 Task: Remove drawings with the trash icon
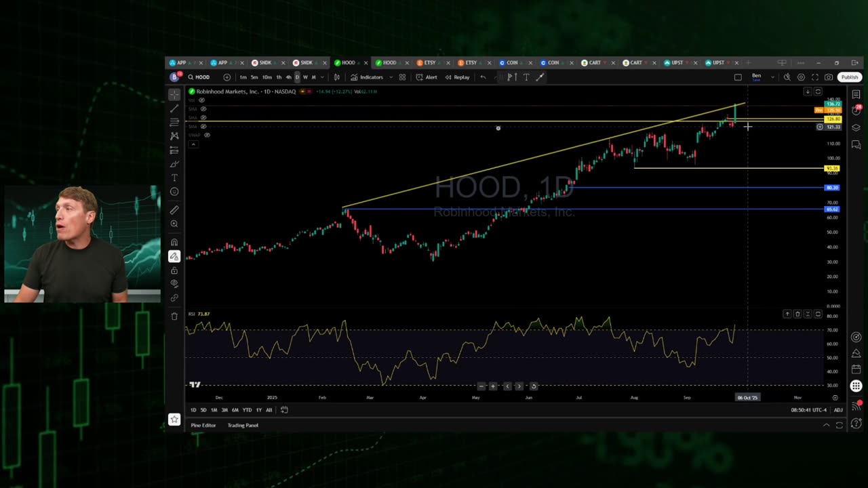coord(174,316)
